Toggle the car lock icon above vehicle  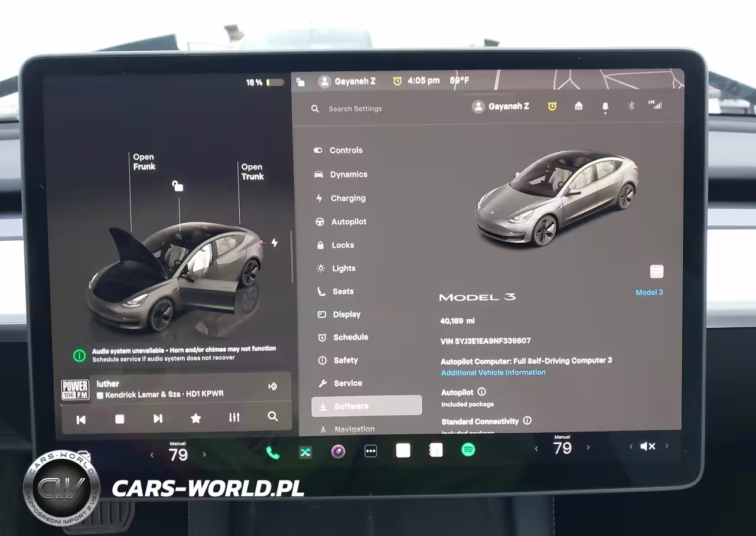177,186
